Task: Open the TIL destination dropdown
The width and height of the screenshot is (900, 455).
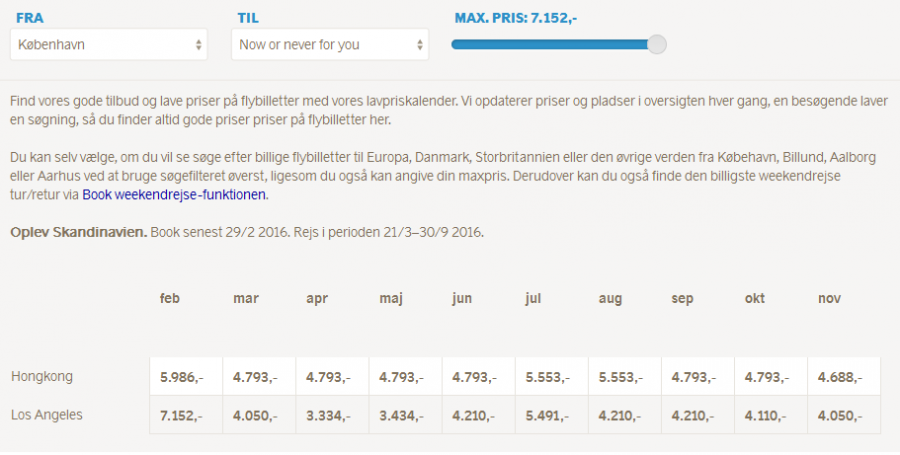Action: coord(330,45)
